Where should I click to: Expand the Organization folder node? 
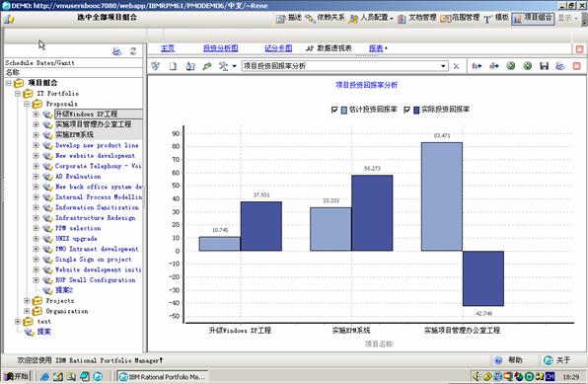(x=27, y=311)
